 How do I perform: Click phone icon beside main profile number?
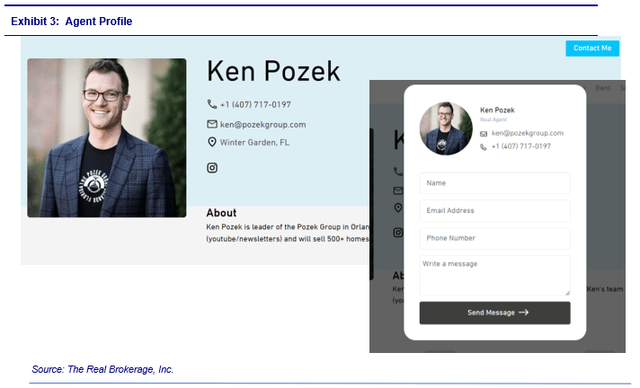pyautogui.click(x=212, y=104)
